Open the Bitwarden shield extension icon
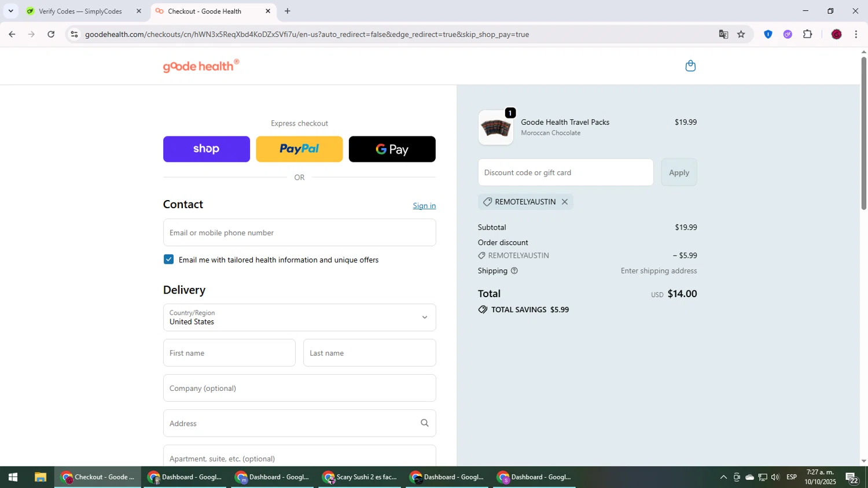This screenshot has width=868, height=488. point(768,34)
